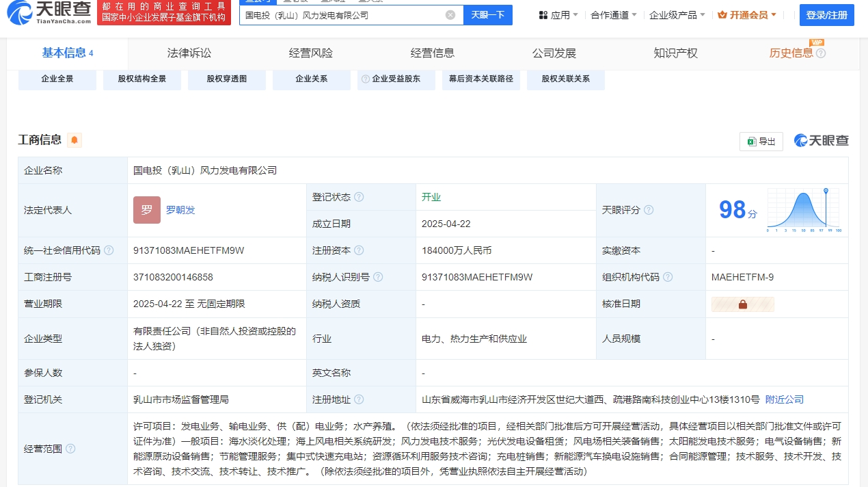This screenshot has height=487, width=868.
Task: Click the 导出 export button
Action: 761,142
